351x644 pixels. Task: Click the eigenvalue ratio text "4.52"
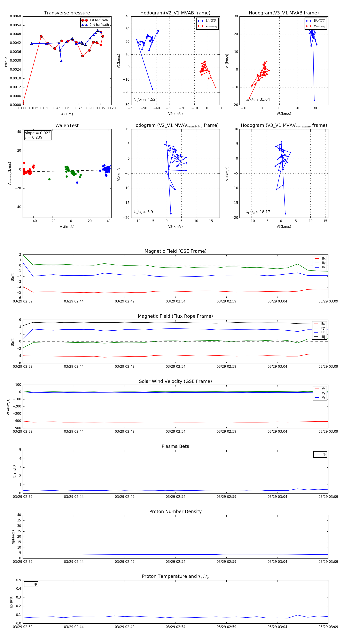click(151, 100)
